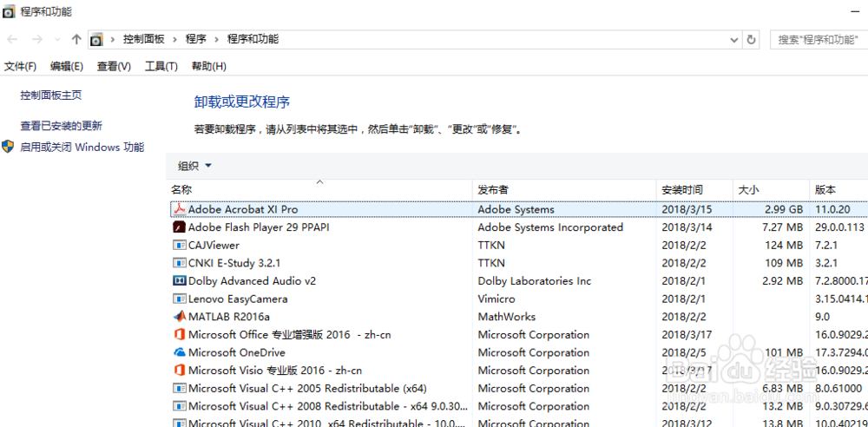Screen dimensions: 868x427
Task: Expand the 组织 dropdown menu
Action: point(194,166)
